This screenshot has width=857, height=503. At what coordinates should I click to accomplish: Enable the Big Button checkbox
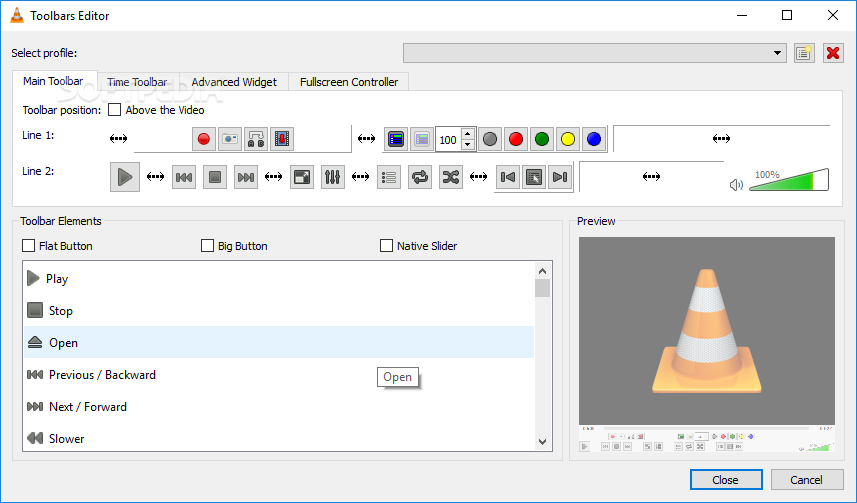pos(207,245)
